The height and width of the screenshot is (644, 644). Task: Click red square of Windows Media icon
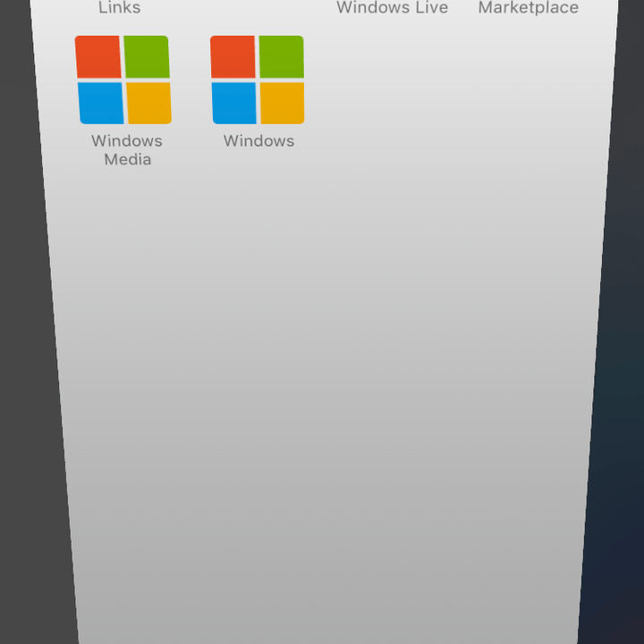[x=98, y=56]
